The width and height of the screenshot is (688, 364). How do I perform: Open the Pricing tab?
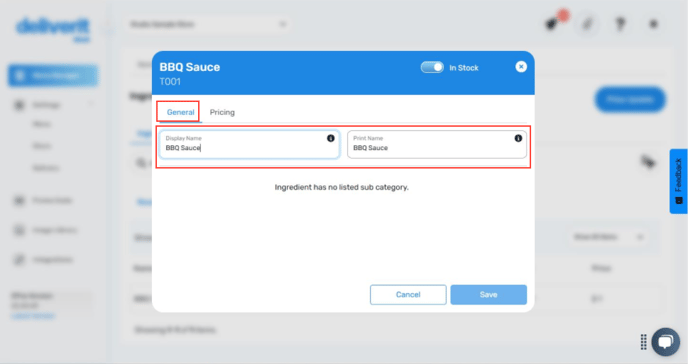point(222,112)
